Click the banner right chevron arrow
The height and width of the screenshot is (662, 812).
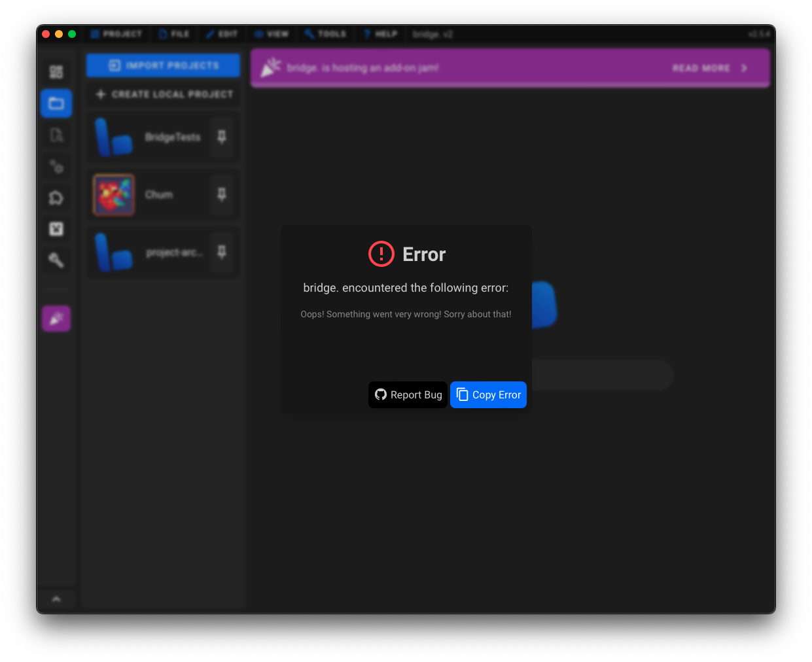click(x=744, y=68)
